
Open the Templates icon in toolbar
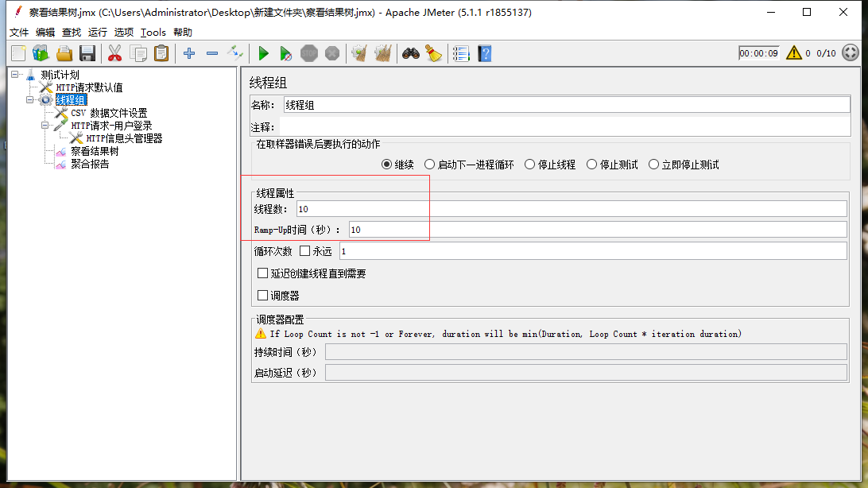tap(41, 54)
